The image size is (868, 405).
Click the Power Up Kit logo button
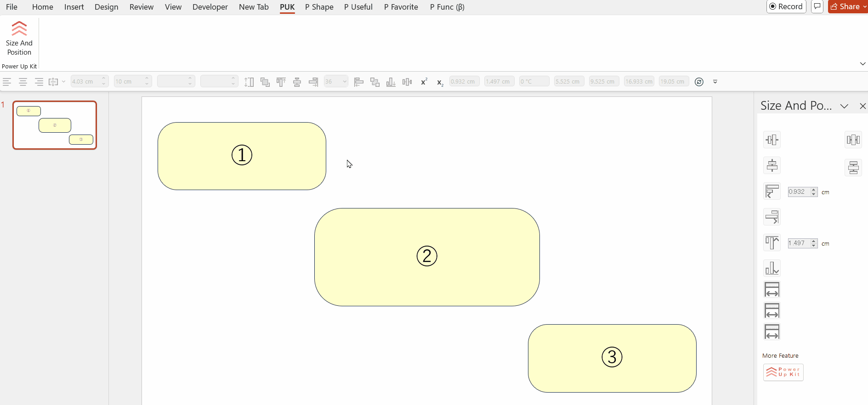click(783, 372)
